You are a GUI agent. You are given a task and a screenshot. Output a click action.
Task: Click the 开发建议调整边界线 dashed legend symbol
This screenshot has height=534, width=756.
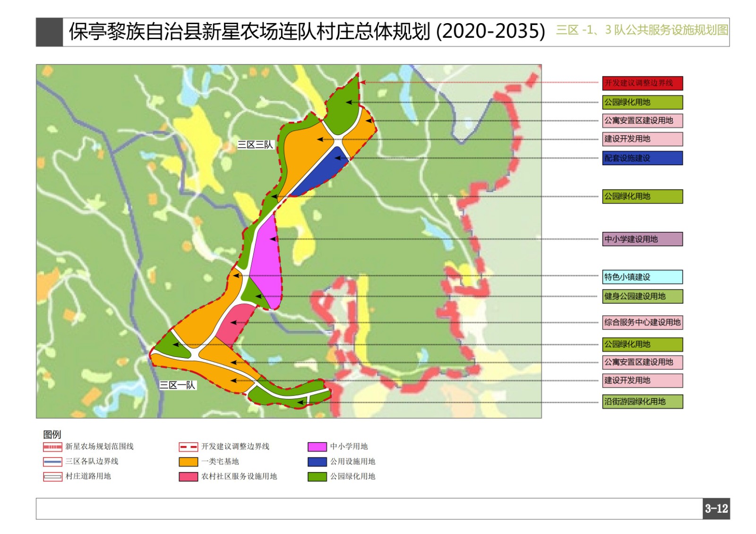[x=188, y=447]
